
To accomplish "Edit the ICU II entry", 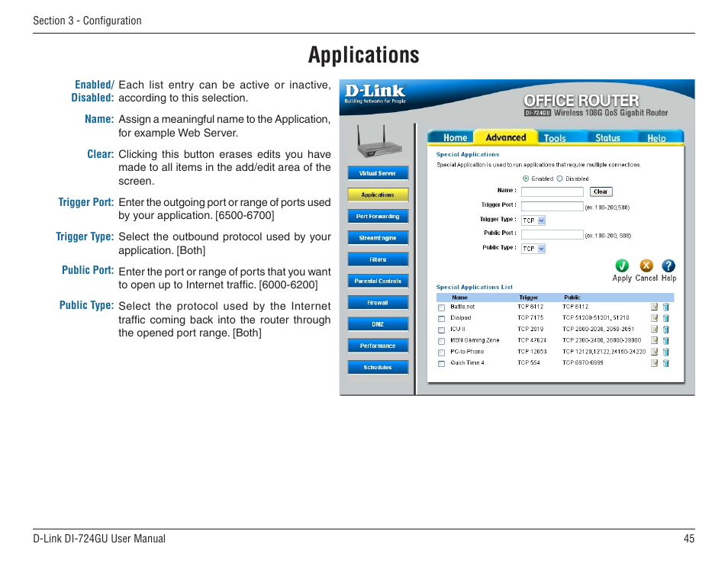I will [654, 329].
